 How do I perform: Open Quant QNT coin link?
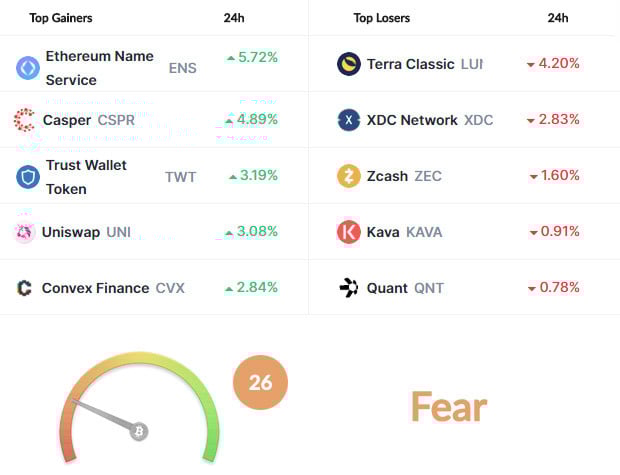tap(405, 288)
